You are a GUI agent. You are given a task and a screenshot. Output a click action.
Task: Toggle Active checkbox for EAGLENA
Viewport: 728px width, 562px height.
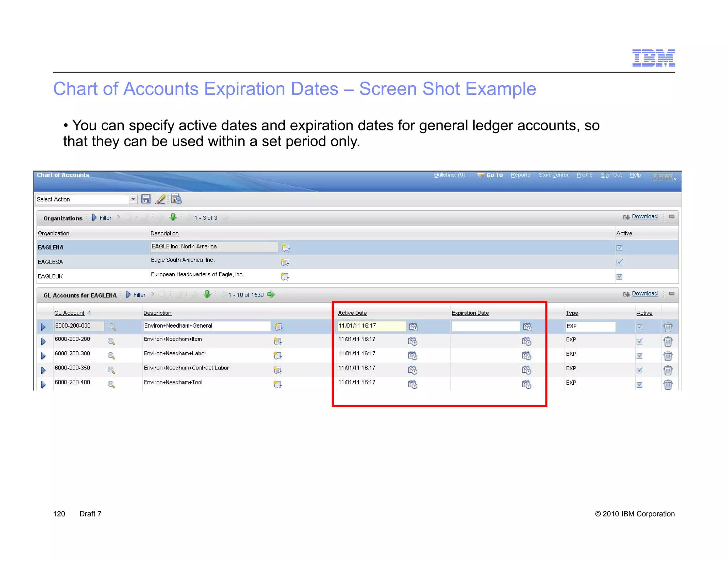pyautogui.click(x=619, y=248)
